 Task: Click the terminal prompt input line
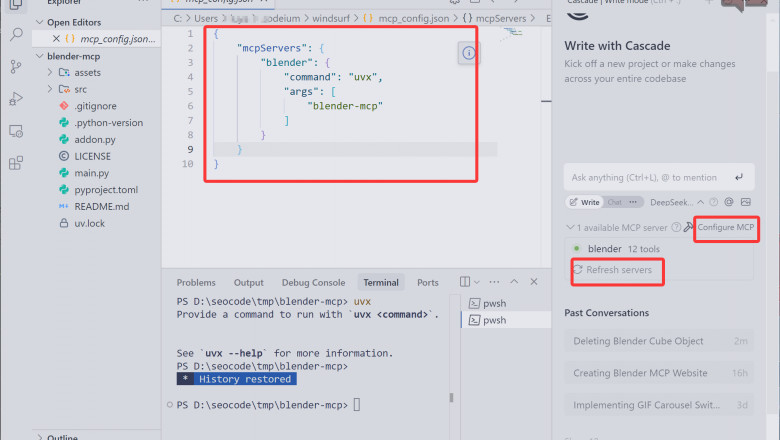(269, 405)
